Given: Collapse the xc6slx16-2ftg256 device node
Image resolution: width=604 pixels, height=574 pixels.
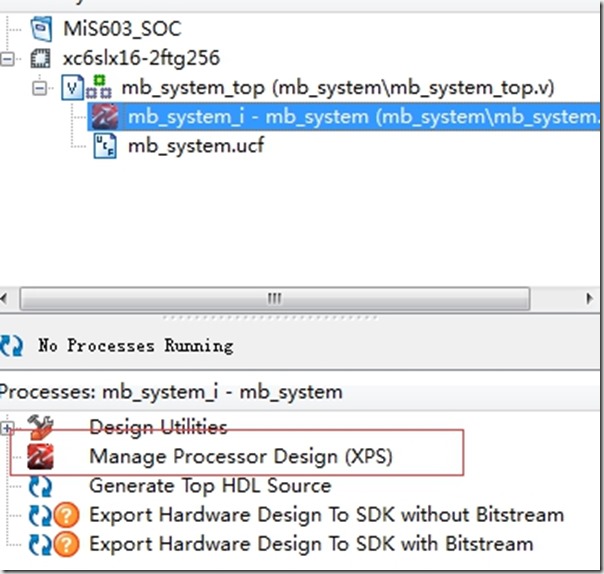Looking at the screenshot, I should 8,59.
